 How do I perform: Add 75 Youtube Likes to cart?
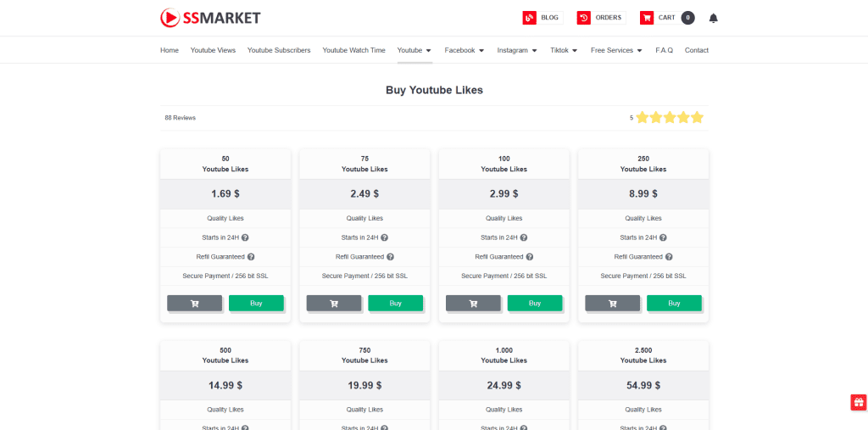(334, 303)
